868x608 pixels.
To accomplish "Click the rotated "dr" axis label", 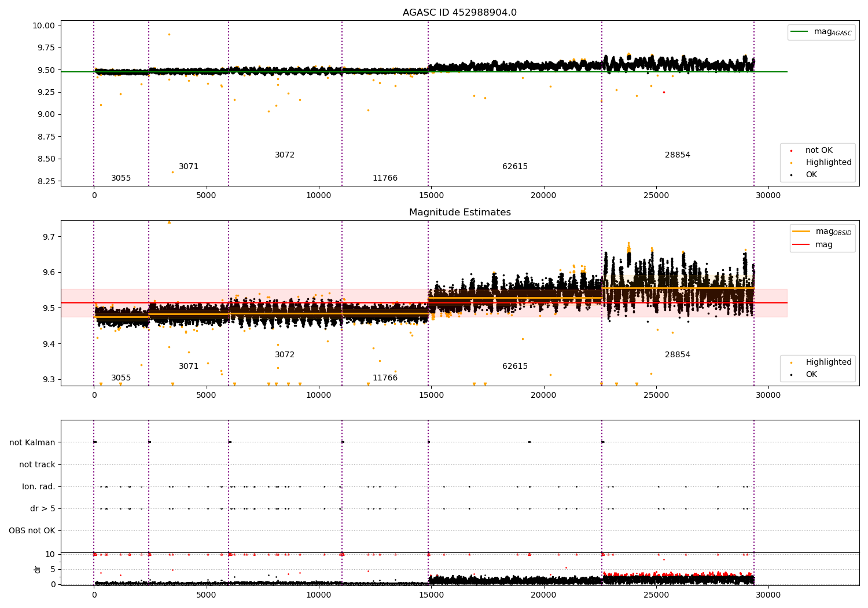I will click(38, 569).
